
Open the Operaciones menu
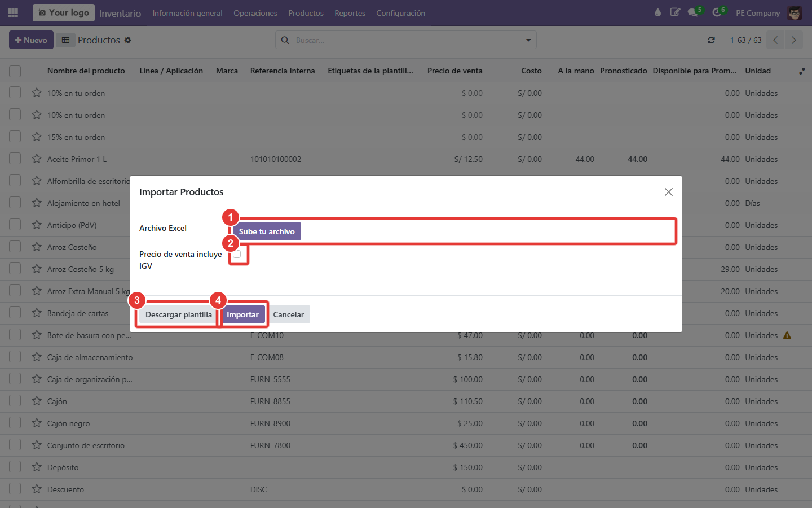[255, 13]
